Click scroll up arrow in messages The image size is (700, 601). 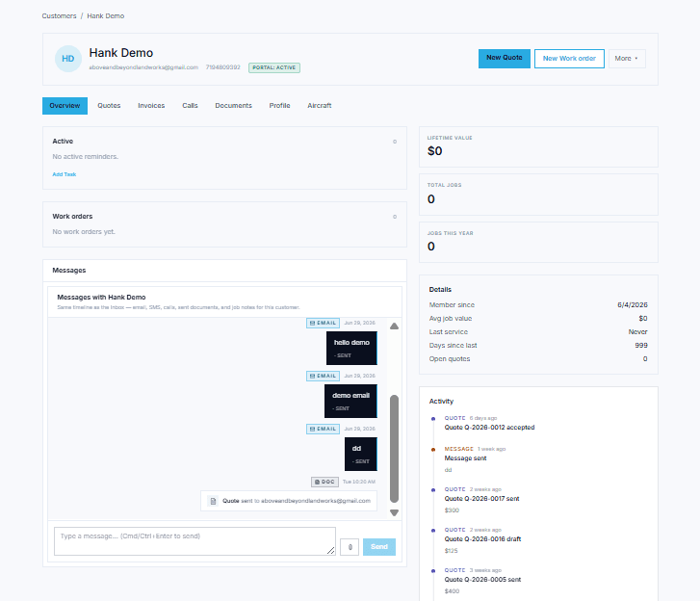(x=394, y=327)
